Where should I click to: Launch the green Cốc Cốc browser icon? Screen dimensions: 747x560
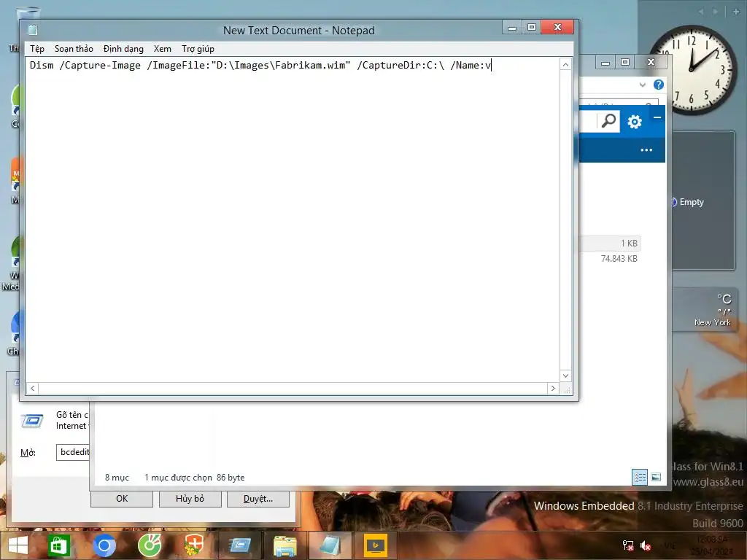[150, 545]
